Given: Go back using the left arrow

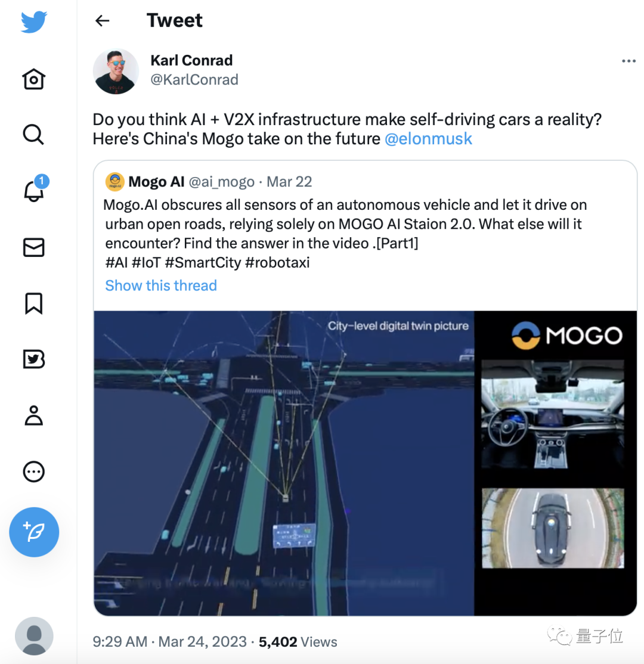Looking at the screenshot, I should pyautogui.click(x=102, y=20).
